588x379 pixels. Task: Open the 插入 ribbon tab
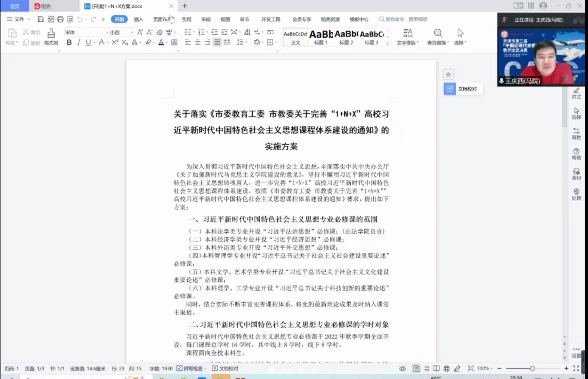[139, 19]
